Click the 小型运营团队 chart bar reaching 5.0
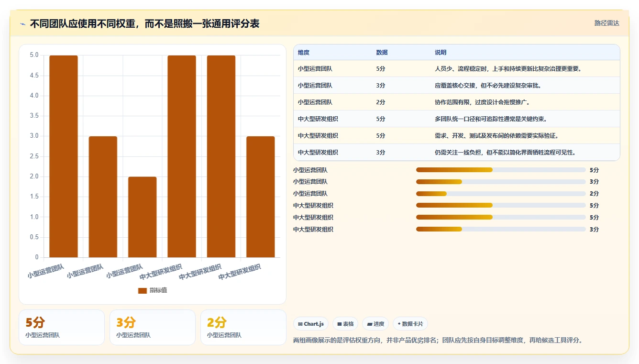639x364 pixels. [x=64, y=156]
